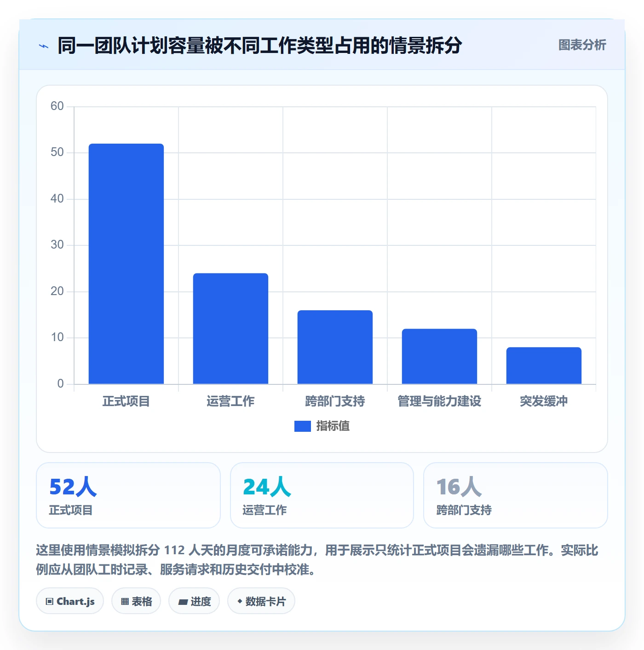Click the 突发缓冲 x-axis label
This screenshot has height=650, width=644.
coord(544,401)
